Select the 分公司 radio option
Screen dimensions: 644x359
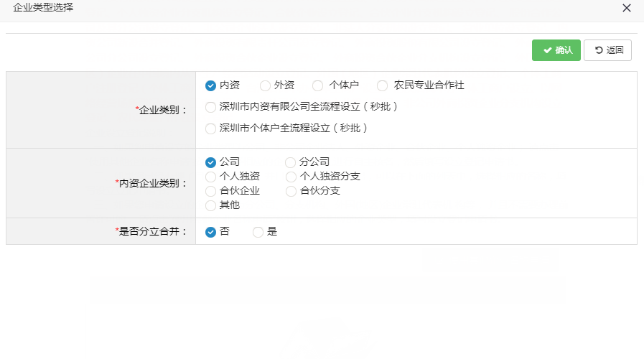(291, 162)
